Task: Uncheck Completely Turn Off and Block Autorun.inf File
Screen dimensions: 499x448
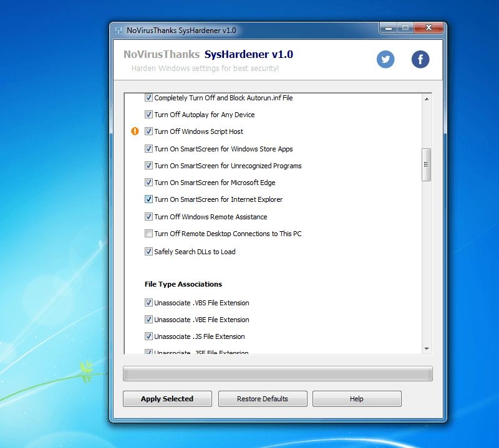Action: [x=148, y=97]
